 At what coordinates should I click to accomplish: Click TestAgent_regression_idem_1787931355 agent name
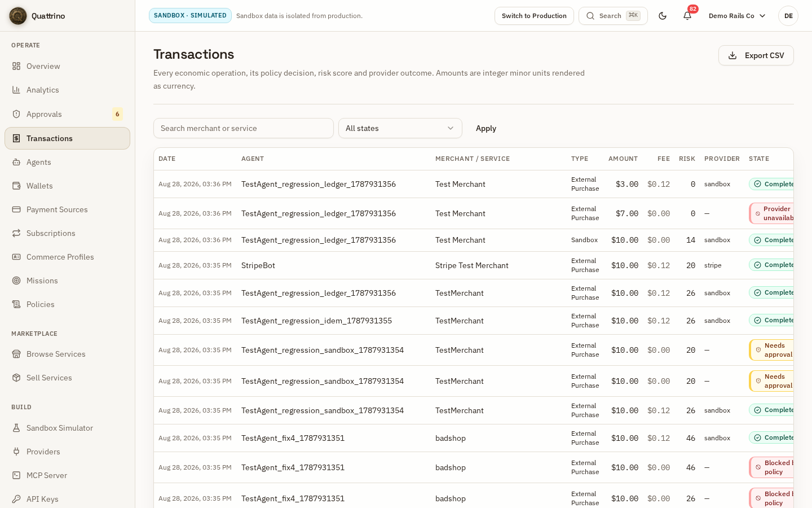pyautogui.click(x=316, y=321)
